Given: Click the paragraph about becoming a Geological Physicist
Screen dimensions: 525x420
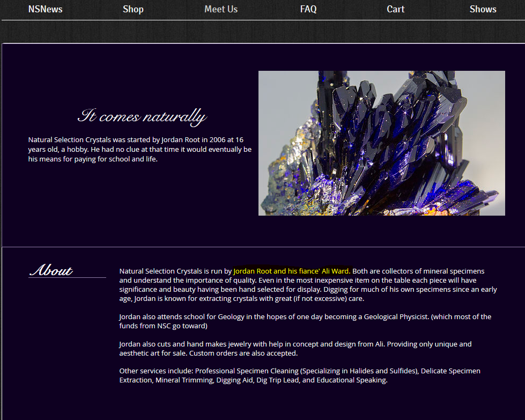Looking at the screenshot, I should (305, 321).
